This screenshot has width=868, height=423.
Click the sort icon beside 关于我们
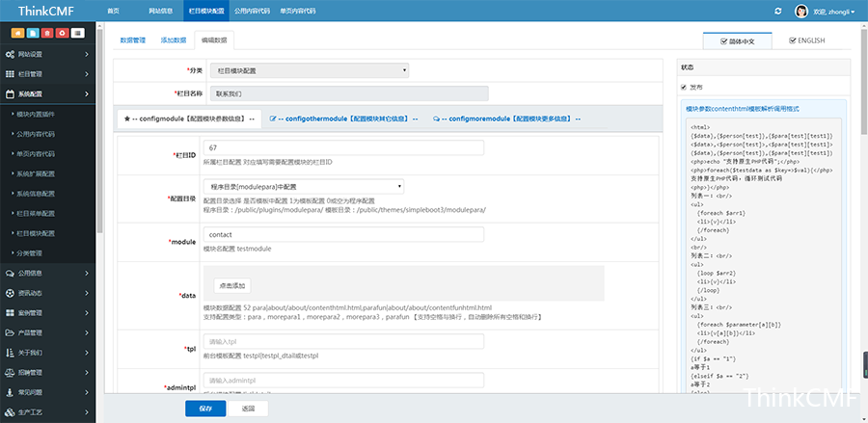[x=10, y=353]
